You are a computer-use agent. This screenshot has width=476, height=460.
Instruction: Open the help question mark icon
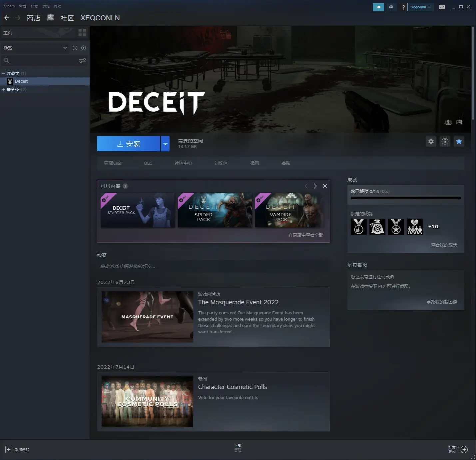pyautogui.click(x=403, y=7)
